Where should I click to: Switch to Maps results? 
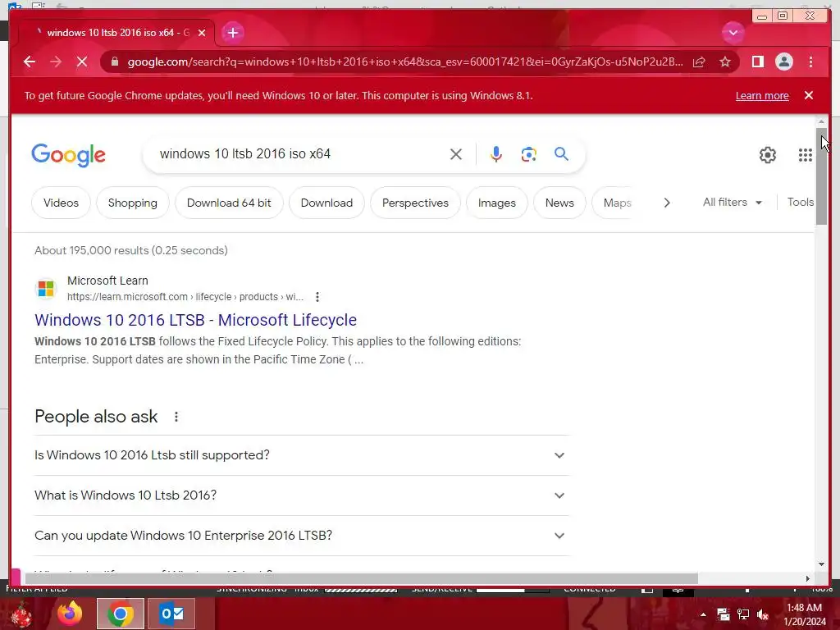click(x=616, y=203)
